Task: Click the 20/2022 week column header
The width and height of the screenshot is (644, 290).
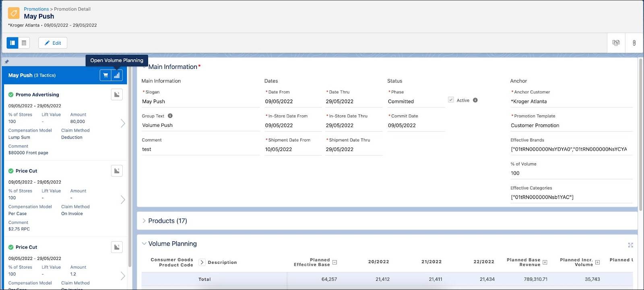Action: (x=379, y=262)
